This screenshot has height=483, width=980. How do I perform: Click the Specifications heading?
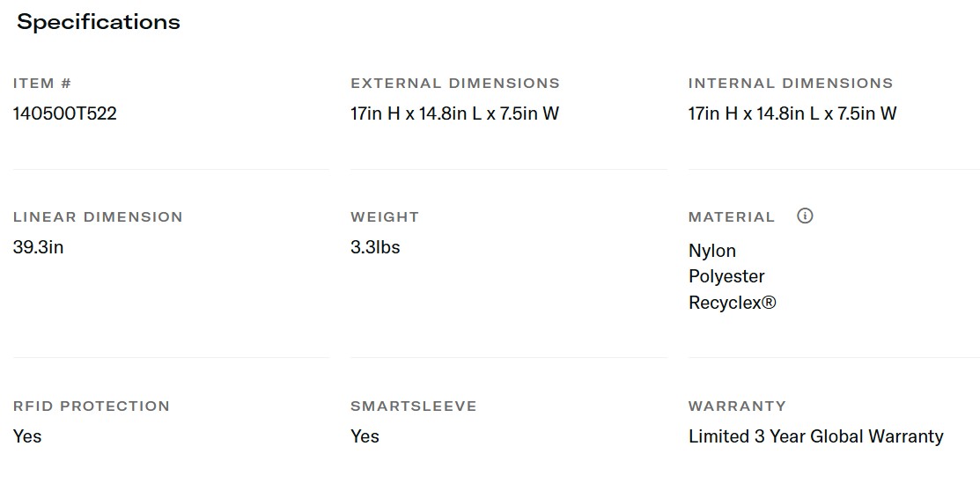coord(99,22)
